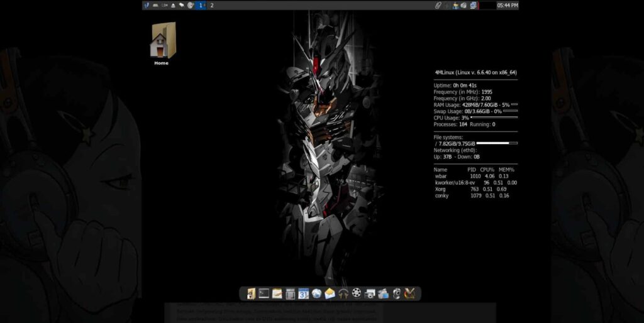644x323 pixels.
Task: Launch the camera screenshot tool in dock
Action: 370,293
